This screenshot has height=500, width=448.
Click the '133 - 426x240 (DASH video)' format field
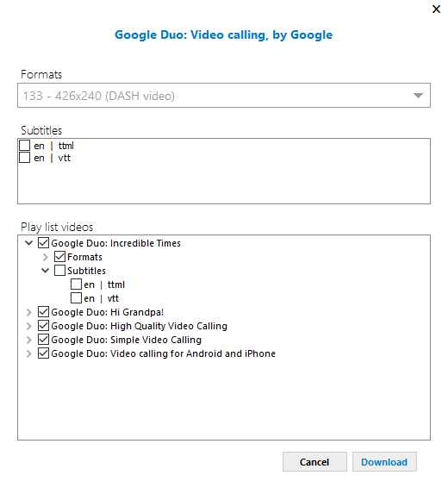click(x=224, y=96)
